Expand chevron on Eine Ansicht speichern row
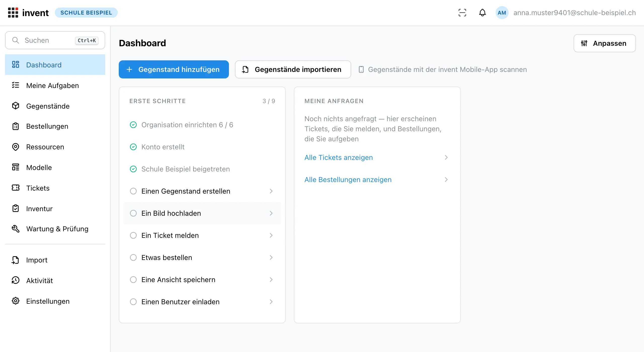 point(271,280)
